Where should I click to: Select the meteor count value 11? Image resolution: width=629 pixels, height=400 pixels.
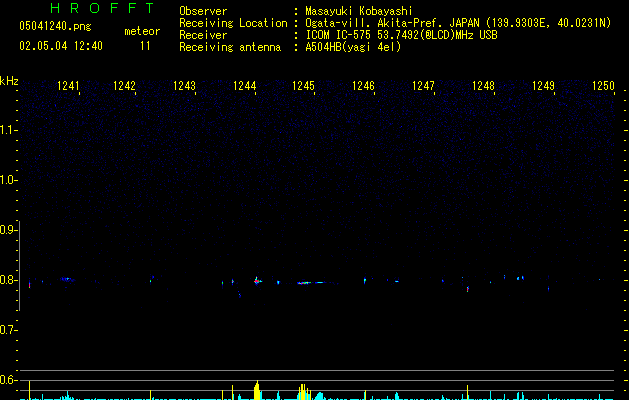[145, 46]
